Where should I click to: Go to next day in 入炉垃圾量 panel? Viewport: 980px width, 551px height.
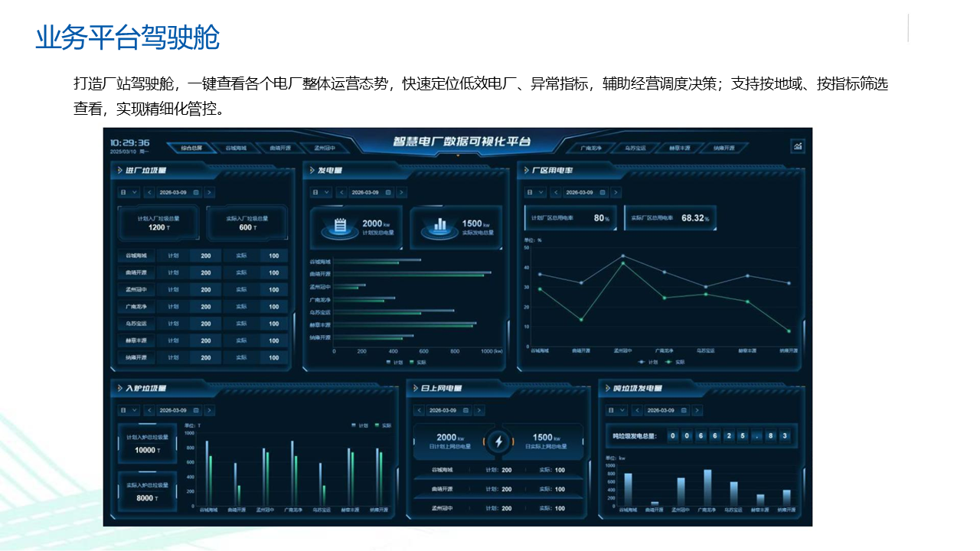click(210, 411)
